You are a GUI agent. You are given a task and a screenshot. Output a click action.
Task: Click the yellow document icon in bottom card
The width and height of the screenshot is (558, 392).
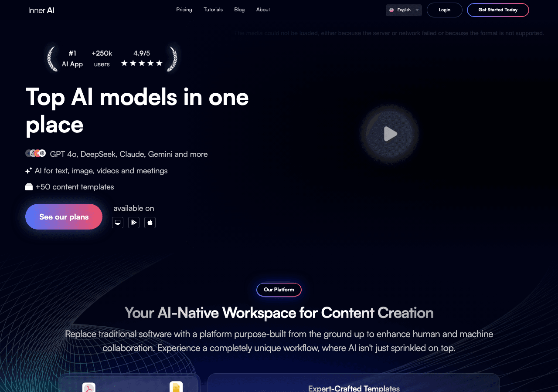176,387
